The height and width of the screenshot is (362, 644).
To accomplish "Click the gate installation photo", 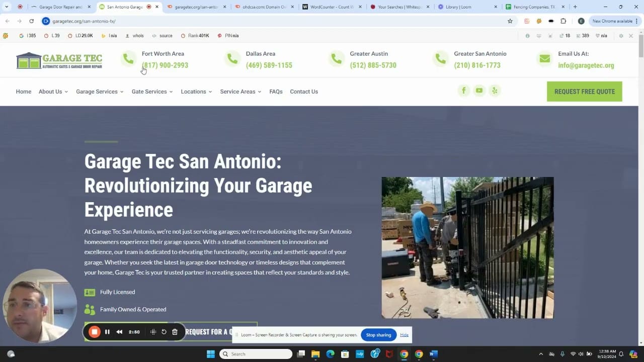I will (x=467, y=247).
